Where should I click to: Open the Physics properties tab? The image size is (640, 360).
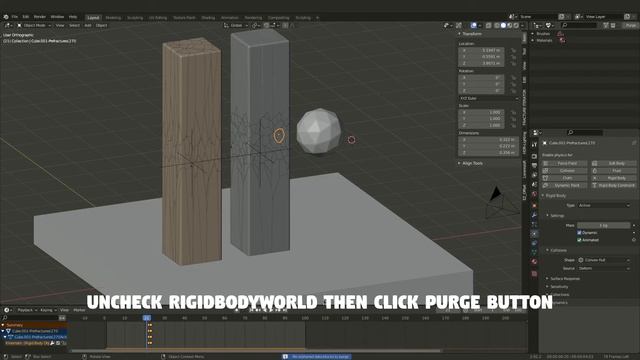534,234
